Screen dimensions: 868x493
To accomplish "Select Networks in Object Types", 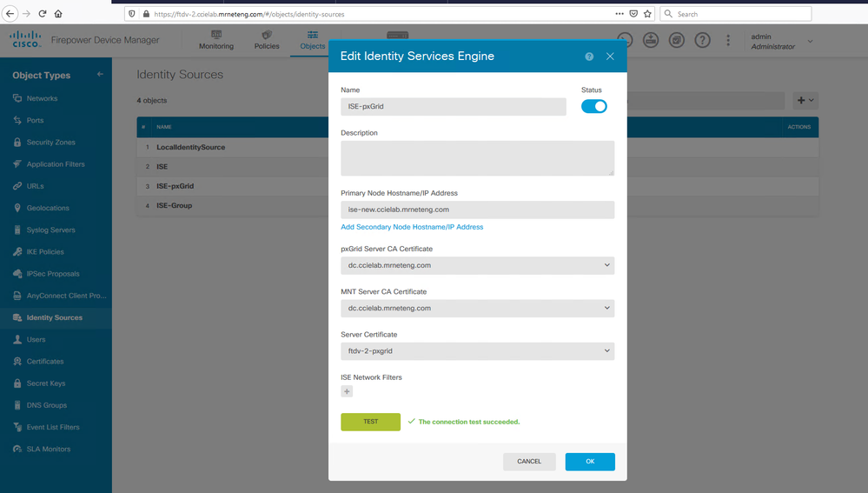I will point(42,98).
